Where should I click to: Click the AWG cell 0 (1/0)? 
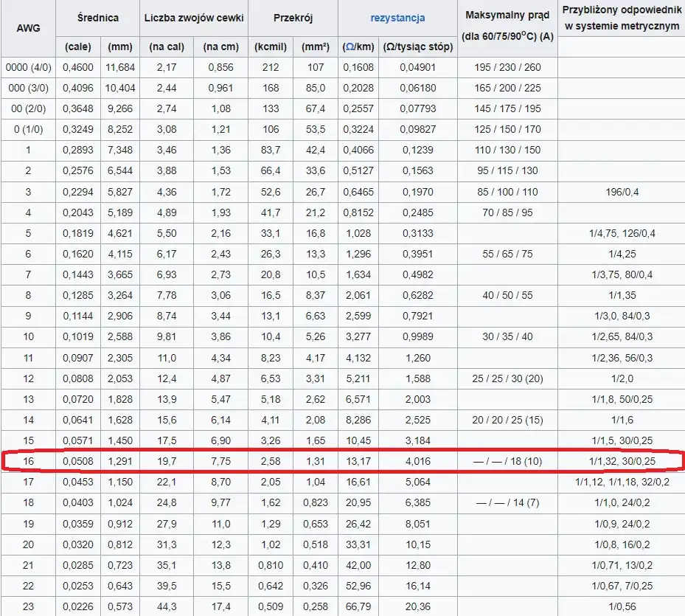tap(29, 129)
